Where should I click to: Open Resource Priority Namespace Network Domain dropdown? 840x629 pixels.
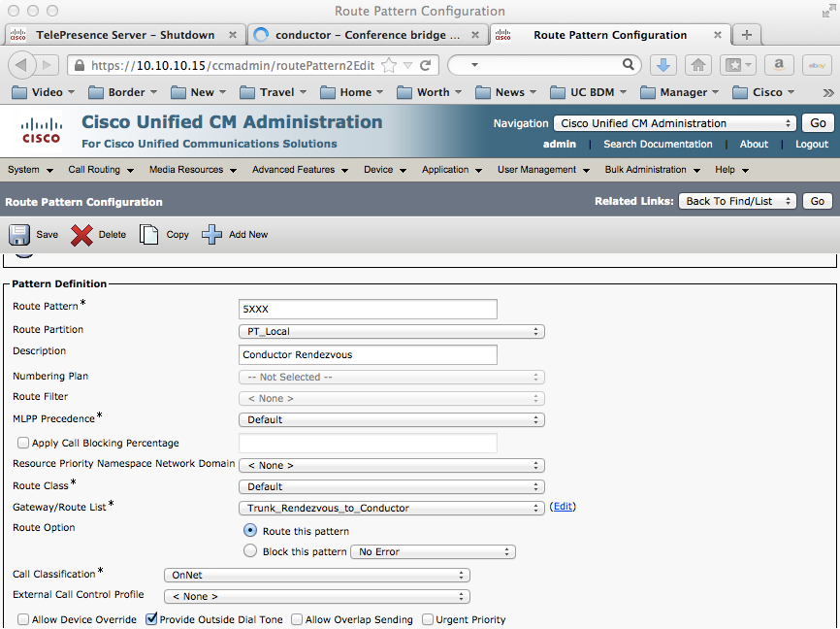(x=392, y=466)
